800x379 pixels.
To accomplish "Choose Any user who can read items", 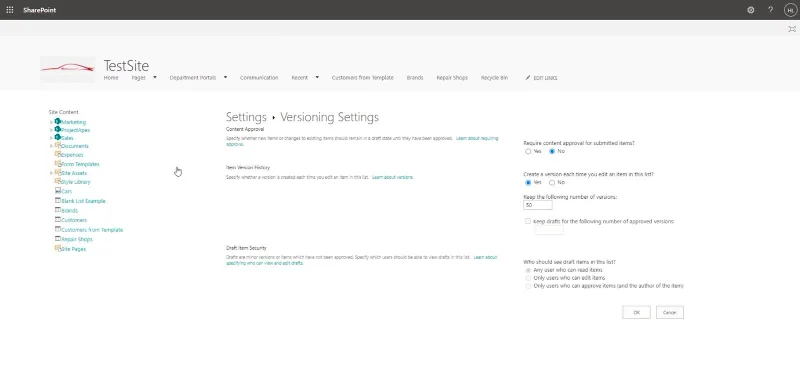I will pos(528,270).
